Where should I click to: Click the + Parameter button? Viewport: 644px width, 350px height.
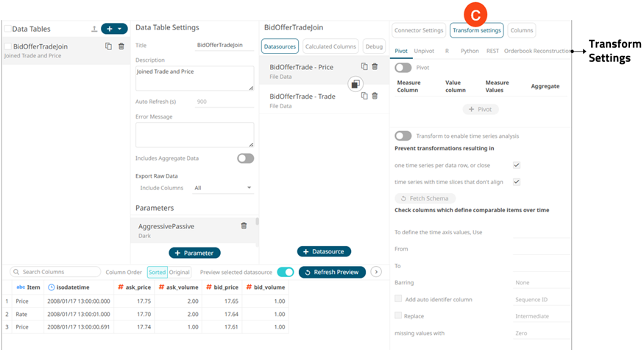pyautogui.click(x=195, y=253)
